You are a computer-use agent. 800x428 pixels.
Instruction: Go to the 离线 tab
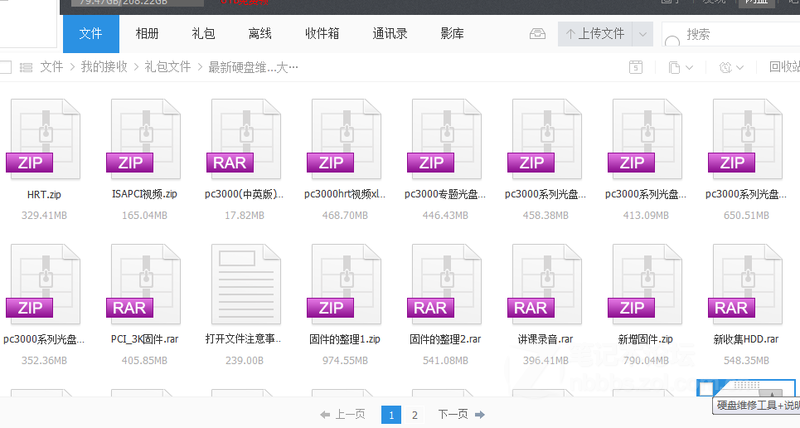pyautogui.click(x=260, y=34)
